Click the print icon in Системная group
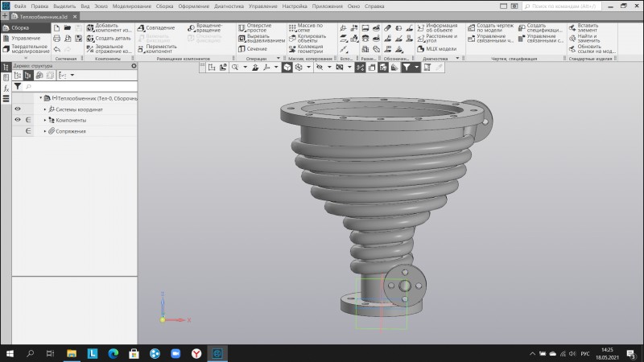The image size is (644, 362). coord(56,39)
